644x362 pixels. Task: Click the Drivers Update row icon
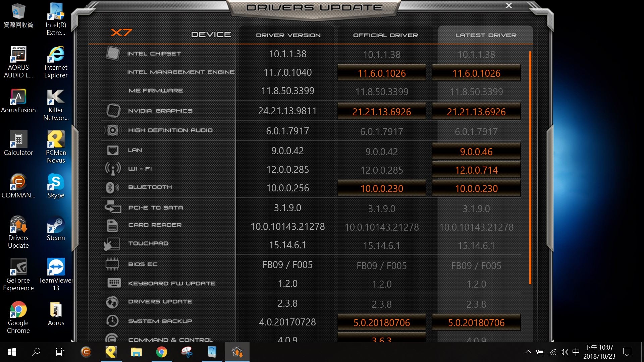[112, 302]
